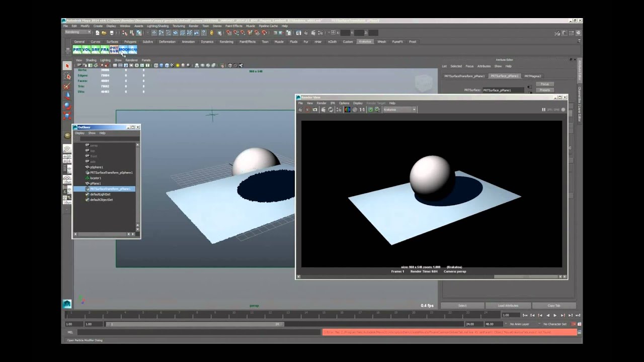The width and height of the screenshot is (644, 362).
Task: Open the Pipeline Cache menu
Action: (x=268, y=26)
